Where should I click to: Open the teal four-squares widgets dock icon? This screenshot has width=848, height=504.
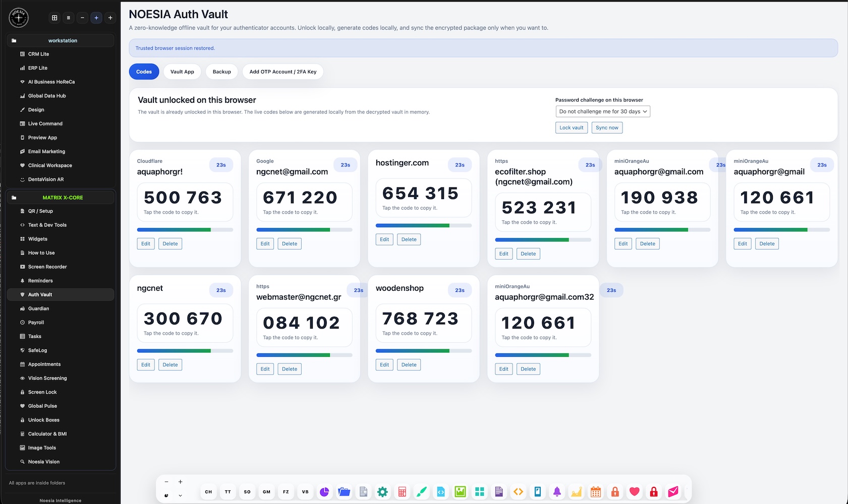pos(479,491)
